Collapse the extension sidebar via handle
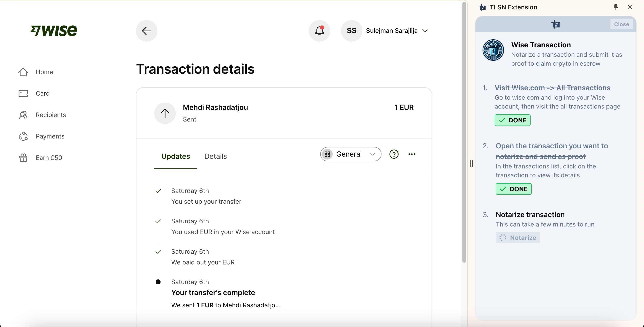This screenshot has width=644, height=327. [472, 164]
